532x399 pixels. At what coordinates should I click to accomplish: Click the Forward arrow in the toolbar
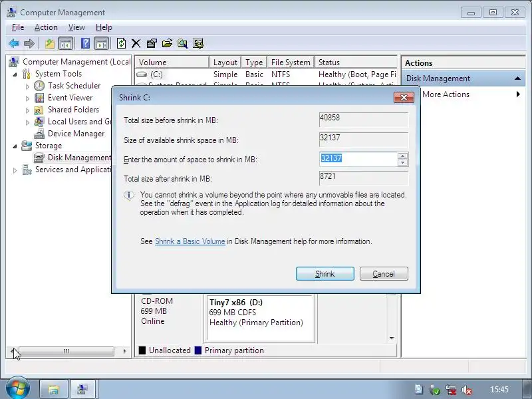point(29,43)
